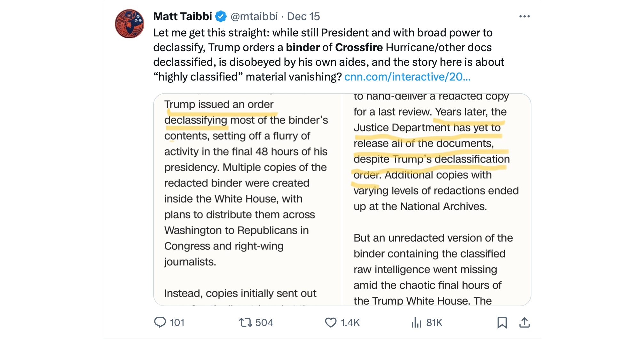
Task: Like the tweet with the heart icon
Action: (331, 322)
